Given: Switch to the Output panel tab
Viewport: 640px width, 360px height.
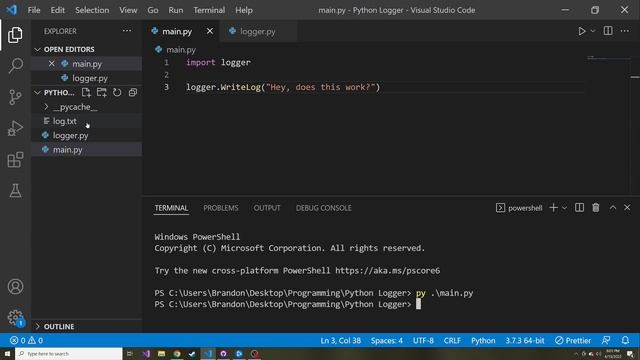Looking at the screenshot, I should 267,208.
